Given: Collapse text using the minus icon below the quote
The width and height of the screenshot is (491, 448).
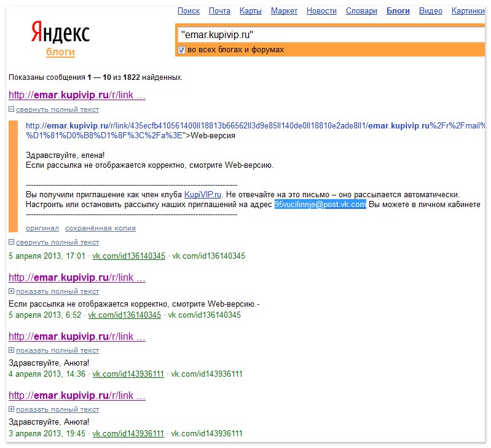Looking at the screenshot, I should (x=11, y=242).
